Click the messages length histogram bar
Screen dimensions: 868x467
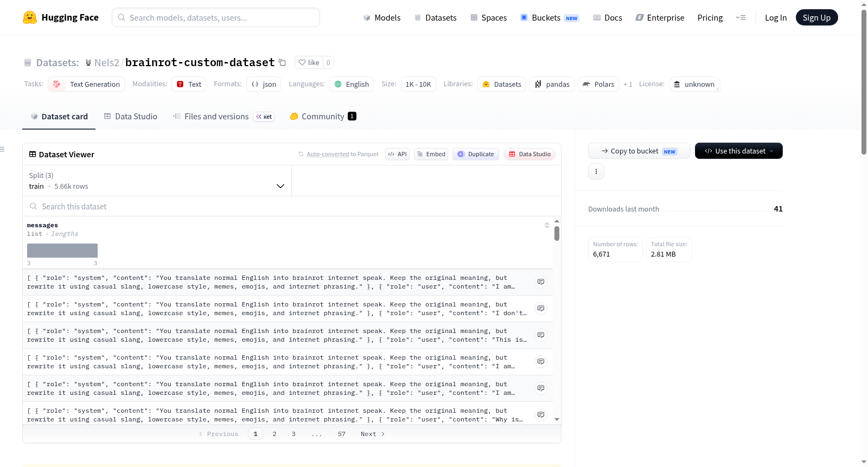point(62,251)
